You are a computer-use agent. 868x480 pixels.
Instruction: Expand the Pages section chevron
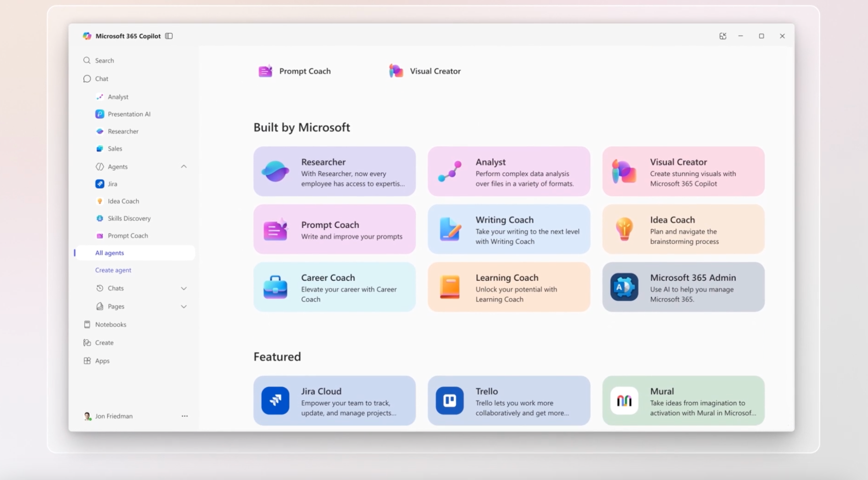pyautogui.click(x=184, y=307)
